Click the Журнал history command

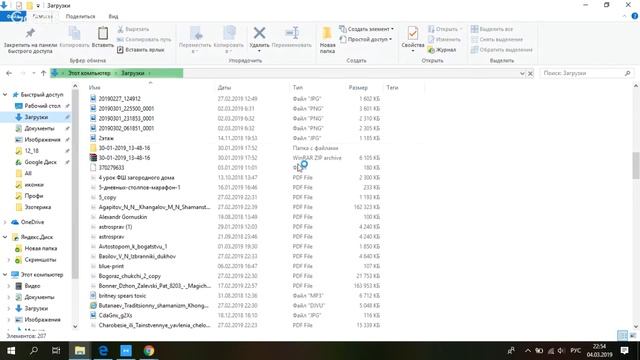pyautogui.click(x=442, y=50)
